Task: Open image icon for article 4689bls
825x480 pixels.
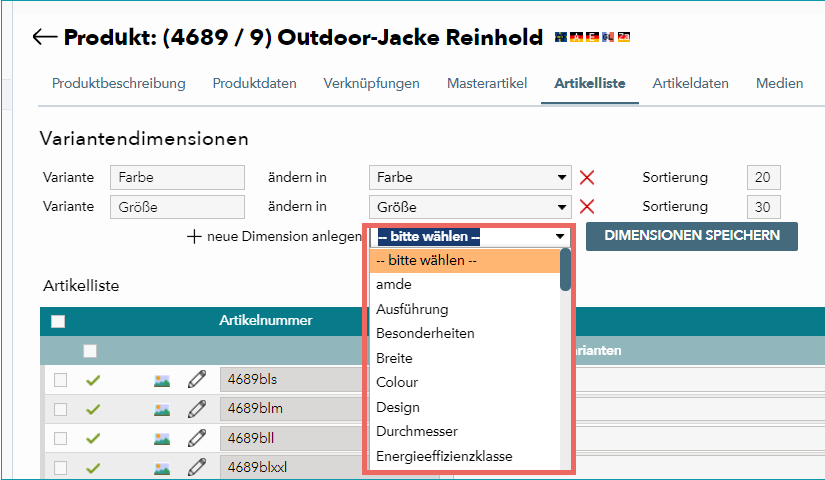Action: (x=162, y=381)
